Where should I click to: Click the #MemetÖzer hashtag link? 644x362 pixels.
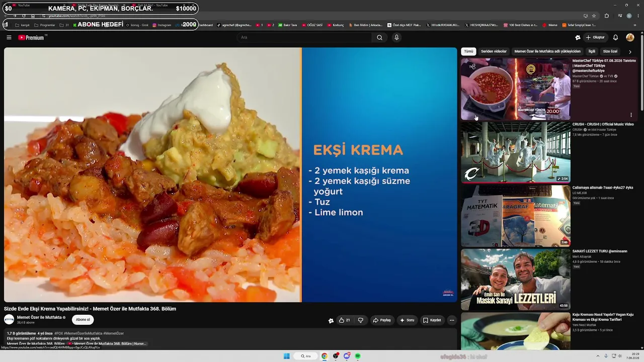coord(114,333)
